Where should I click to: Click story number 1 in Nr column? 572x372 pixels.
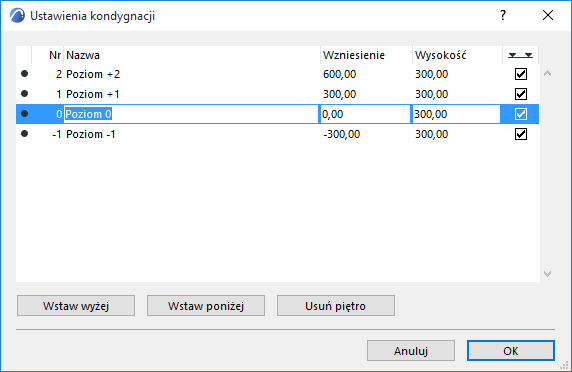[59, 94]
